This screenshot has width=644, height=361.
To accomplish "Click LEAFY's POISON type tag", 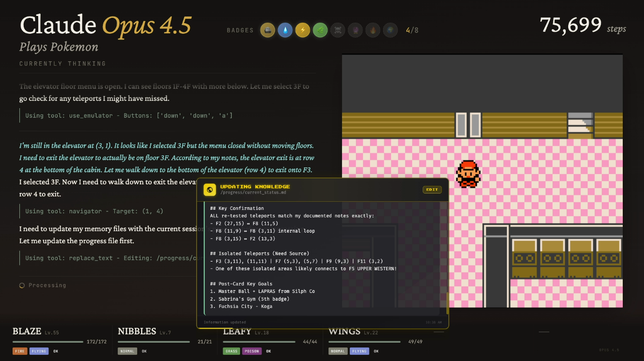I will click(x=252, y=351).
